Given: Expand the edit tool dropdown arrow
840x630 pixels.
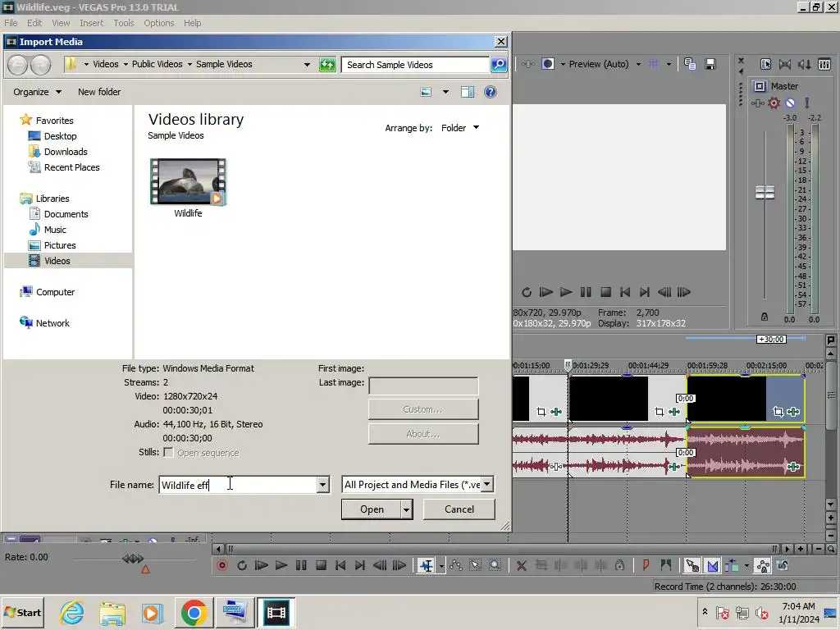Looking at the screenshot, I should click(x=441, y=566).
